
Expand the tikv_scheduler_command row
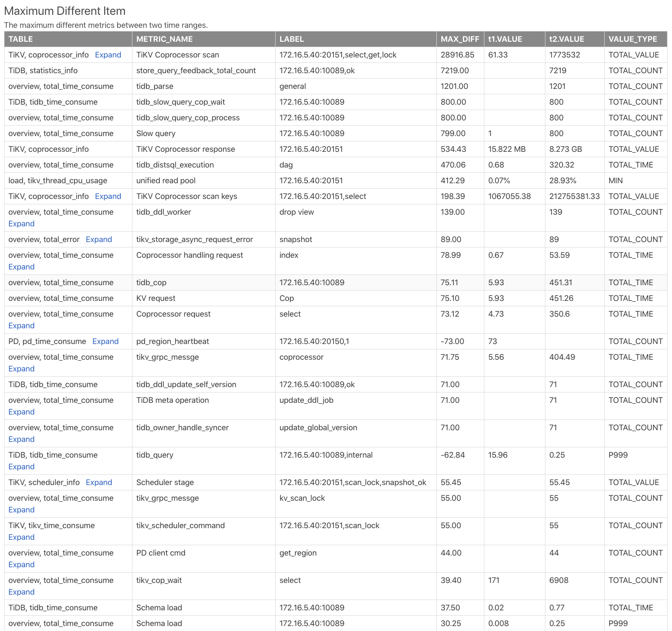point(22,537)
